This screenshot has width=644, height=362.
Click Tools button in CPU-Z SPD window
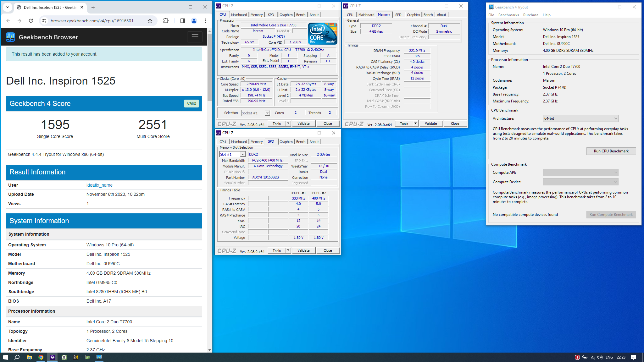[x=277, y=250]
